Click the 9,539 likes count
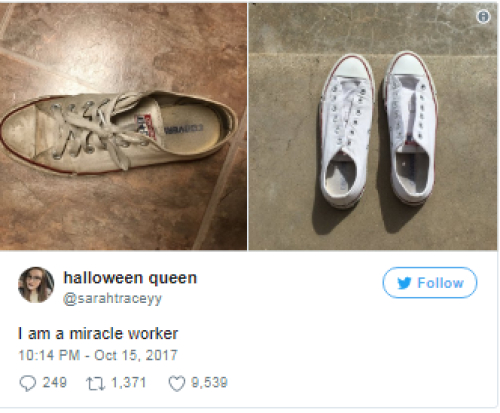Image resolution: width=500 pixels, height=413 pixels. 209,383
